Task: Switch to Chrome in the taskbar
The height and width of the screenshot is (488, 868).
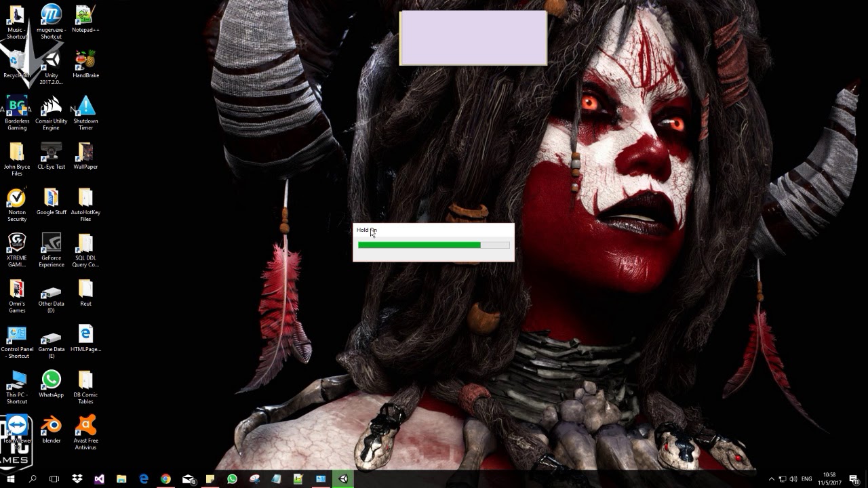Action: click(x=165, y=479)
